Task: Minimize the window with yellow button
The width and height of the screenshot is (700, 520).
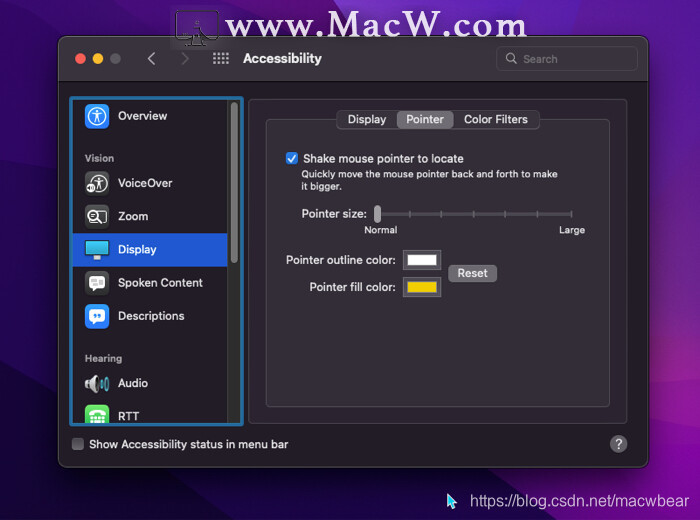Action: tap(98, 58)
